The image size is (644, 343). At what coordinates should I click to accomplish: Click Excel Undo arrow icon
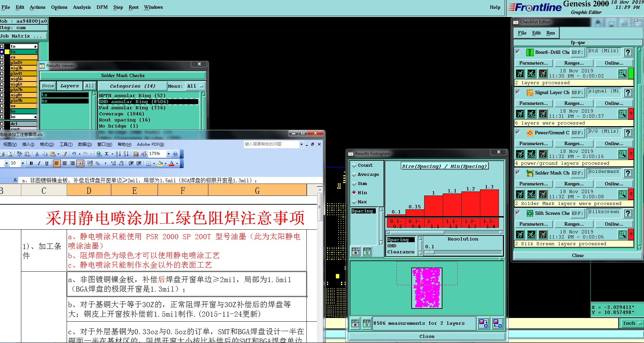(74, 154)
